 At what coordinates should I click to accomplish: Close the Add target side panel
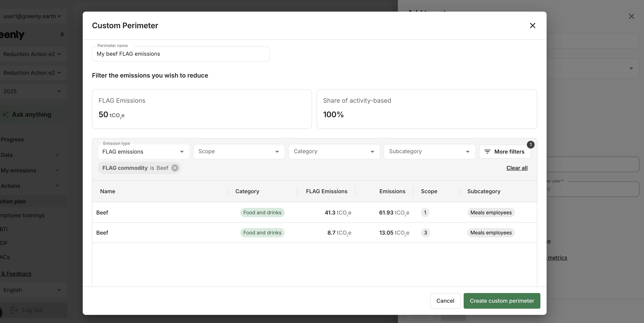point(631,16)
